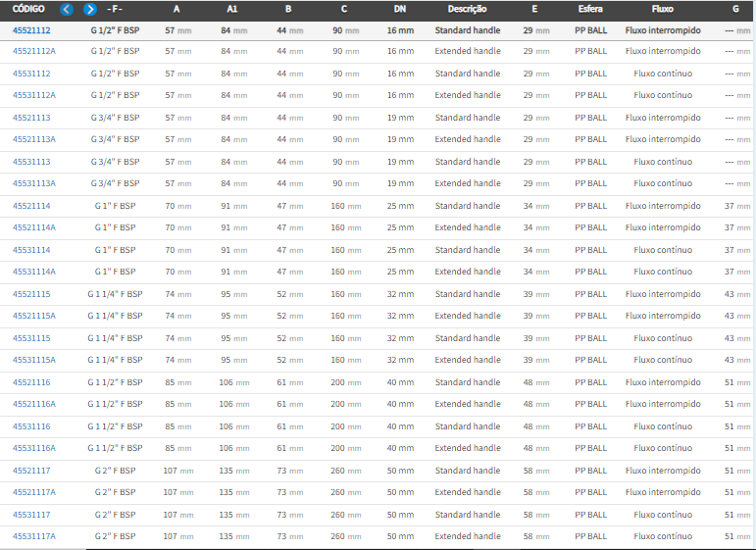Click the Esfera column header
Viewport: 756px width, 550px height.
590,9
